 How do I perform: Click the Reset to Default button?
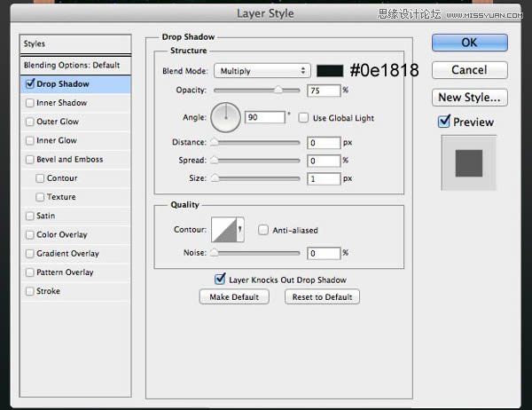point(322,297)
